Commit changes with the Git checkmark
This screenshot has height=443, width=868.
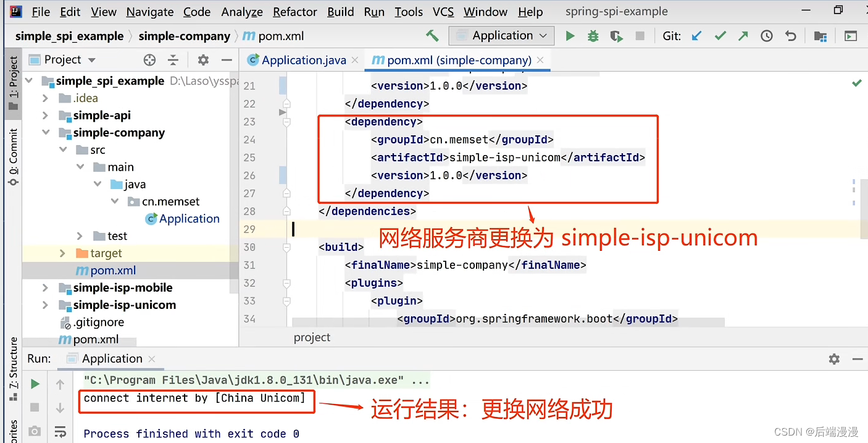pyautogui.click(x=720, y=36)
